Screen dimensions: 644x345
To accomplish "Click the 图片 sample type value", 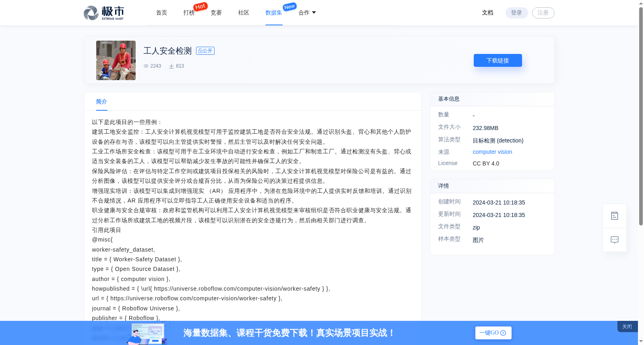I will click(478, 240).
